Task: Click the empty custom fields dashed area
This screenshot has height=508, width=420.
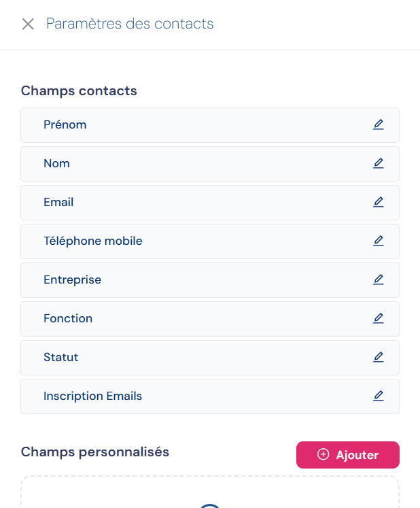Action: [209, 493]
